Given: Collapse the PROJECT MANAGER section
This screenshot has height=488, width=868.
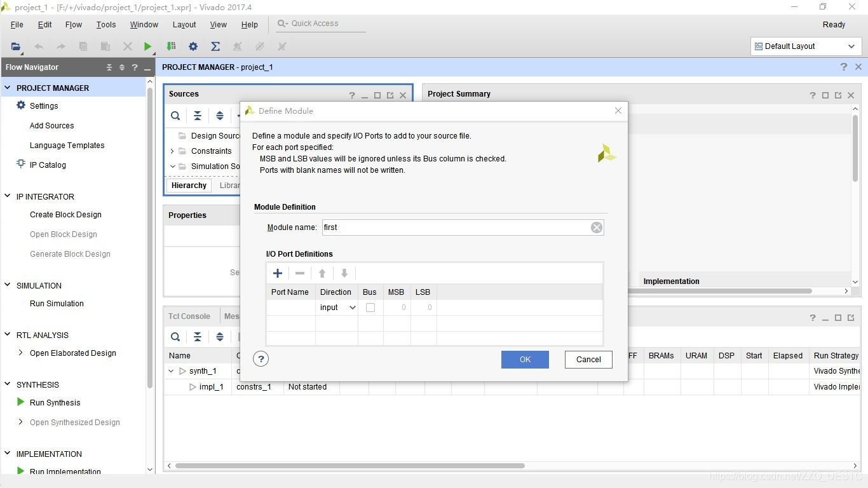Looking at the screenshot, I should pos(8,88).
